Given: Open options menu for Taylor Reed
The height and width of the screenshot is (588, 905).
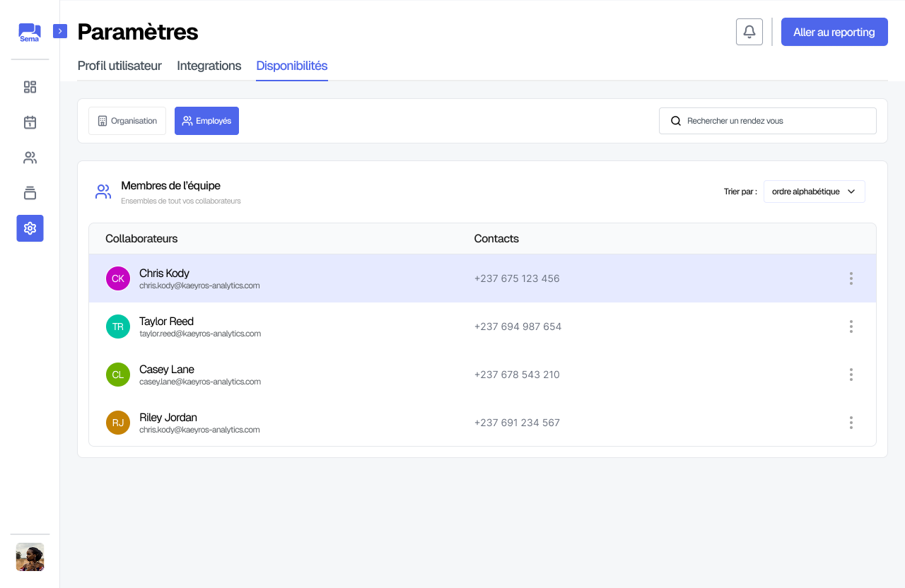Looking at the screenshot, I should (x=851, y=327).
